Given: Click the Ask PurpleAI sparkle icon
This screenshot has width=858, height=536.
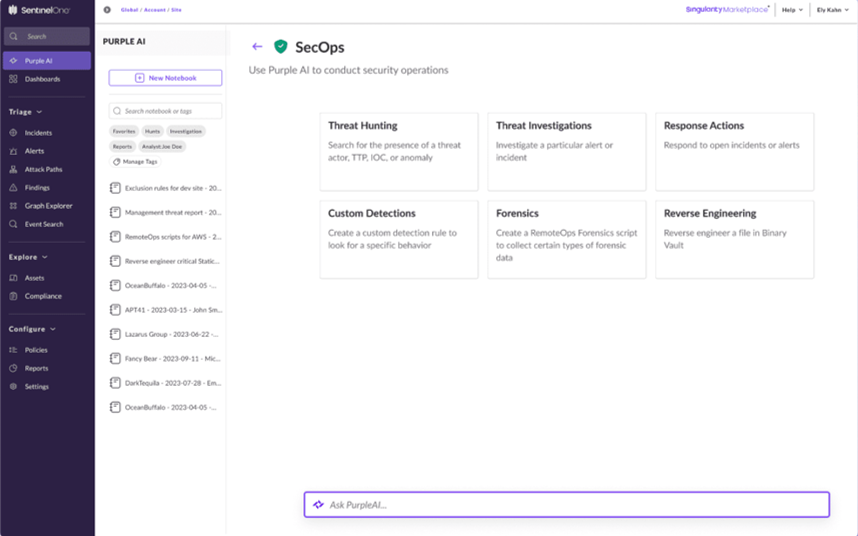Looking at the screenshot, I should click(x=318, y=504).
